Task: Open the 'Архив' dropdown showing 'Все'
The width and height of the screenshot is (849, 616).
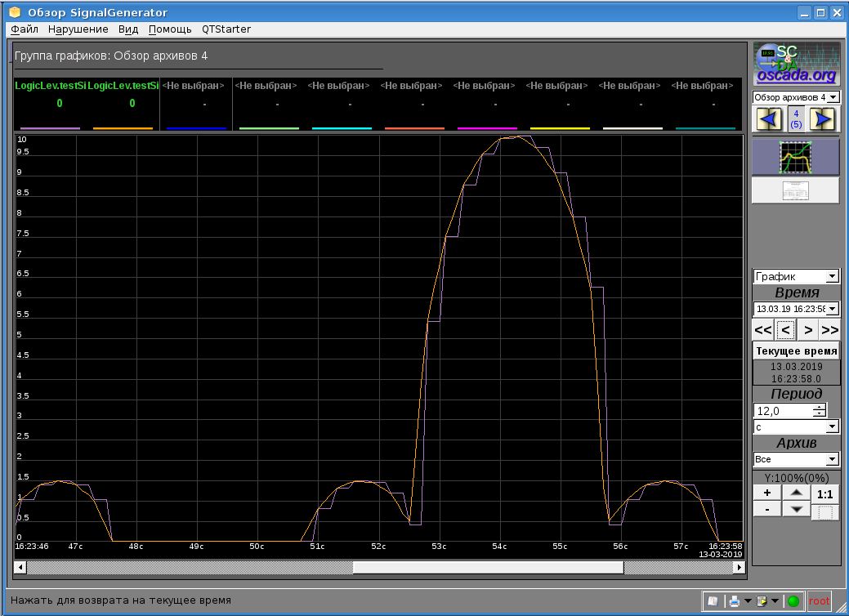Action: (x=795, y=460)
